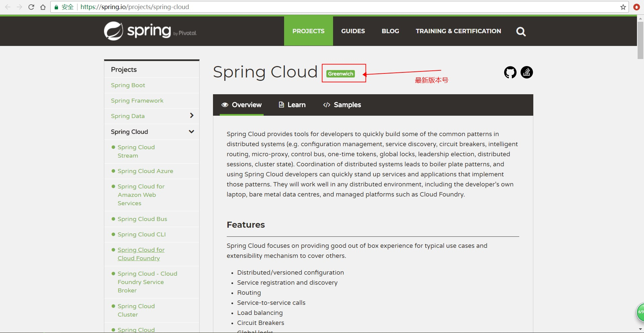Bookmark this page with star icon
This screenshot has width=644, height=333.
point(623,7)
